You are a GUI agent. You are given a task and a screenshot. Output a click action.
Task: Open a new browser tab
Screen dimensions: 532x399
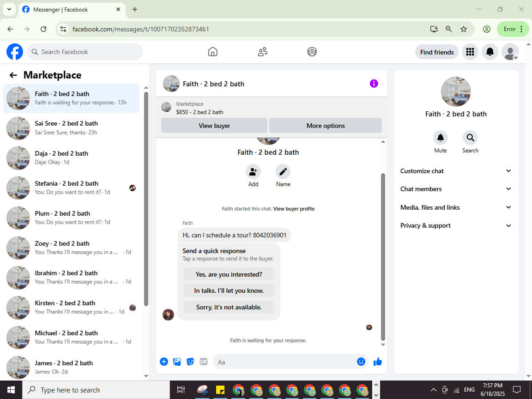(135, 9)
